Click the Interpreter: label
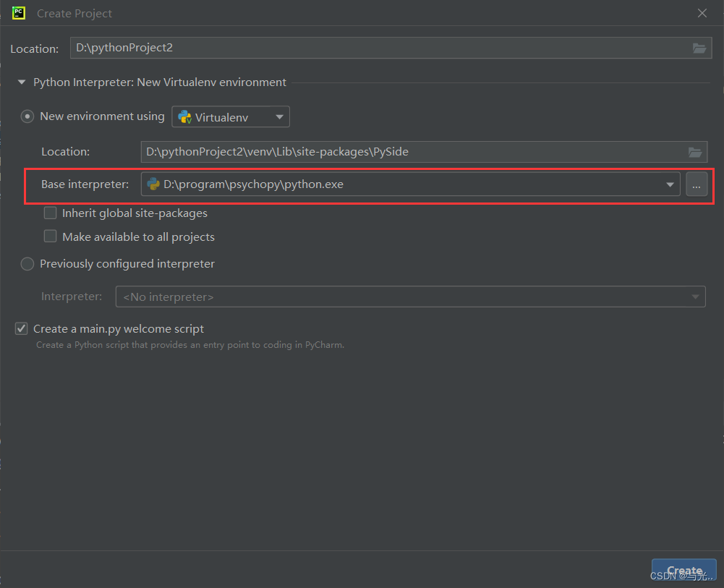 (72, 297)
